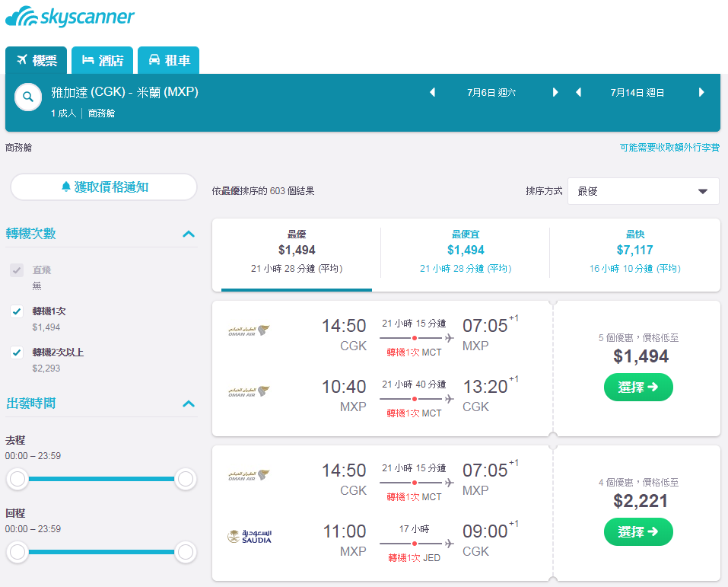Click the Skyscanner logo
This screenshot has height=587, width=728.
[70, 17]
